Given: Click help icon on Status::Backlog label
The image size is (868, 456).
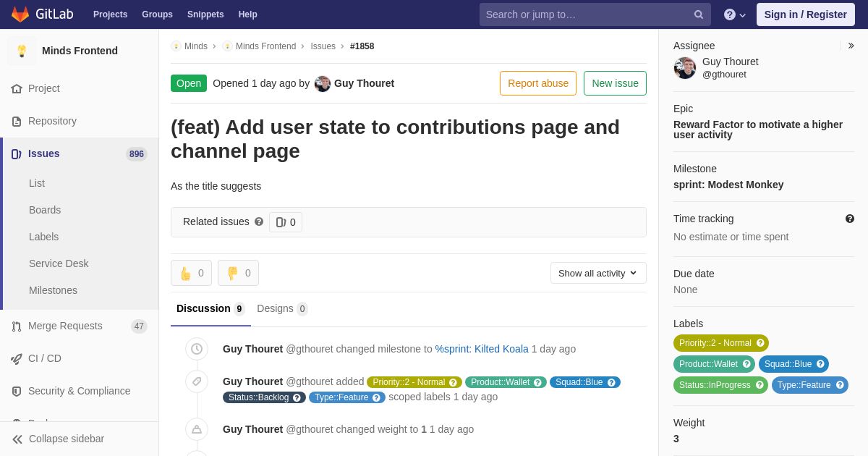Looking at the screenshot, I should (297, 397).
